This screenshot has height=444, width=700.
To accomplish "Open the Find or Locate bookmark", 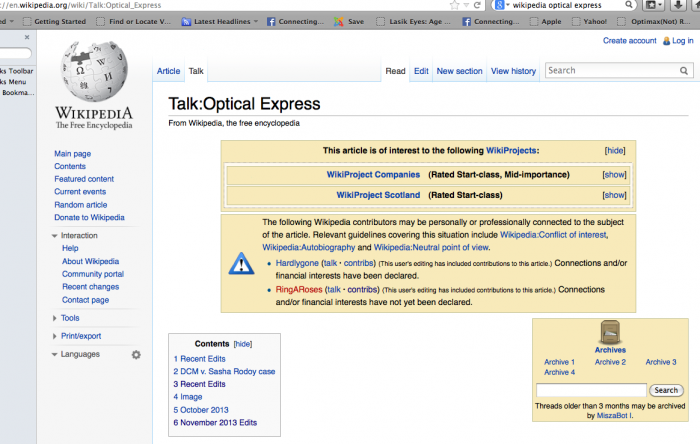I will coord(133,21).
